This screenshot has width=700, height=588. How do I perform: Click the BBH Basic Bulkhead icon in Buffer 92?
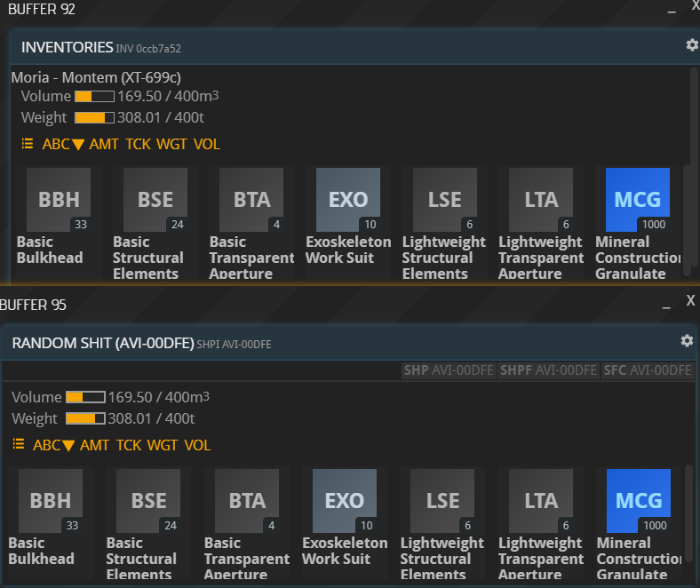[x=59, y=200]
